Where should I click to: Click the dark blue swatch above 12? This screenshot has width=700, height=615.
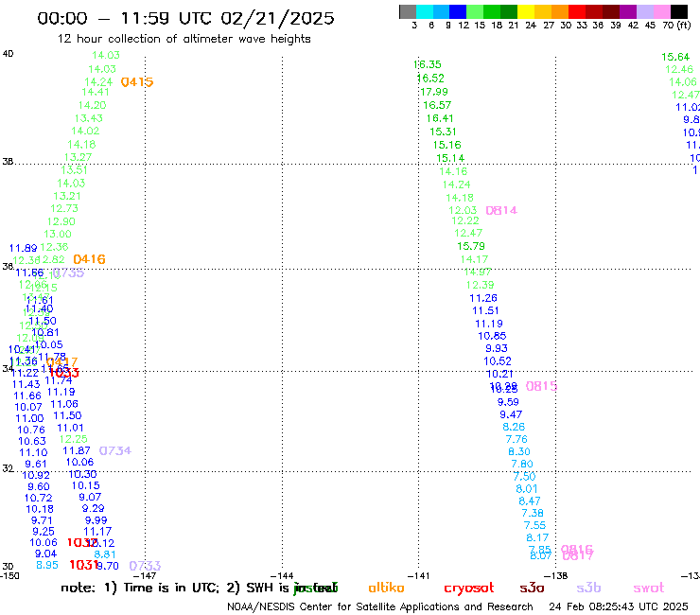click(x=458, y=11)
